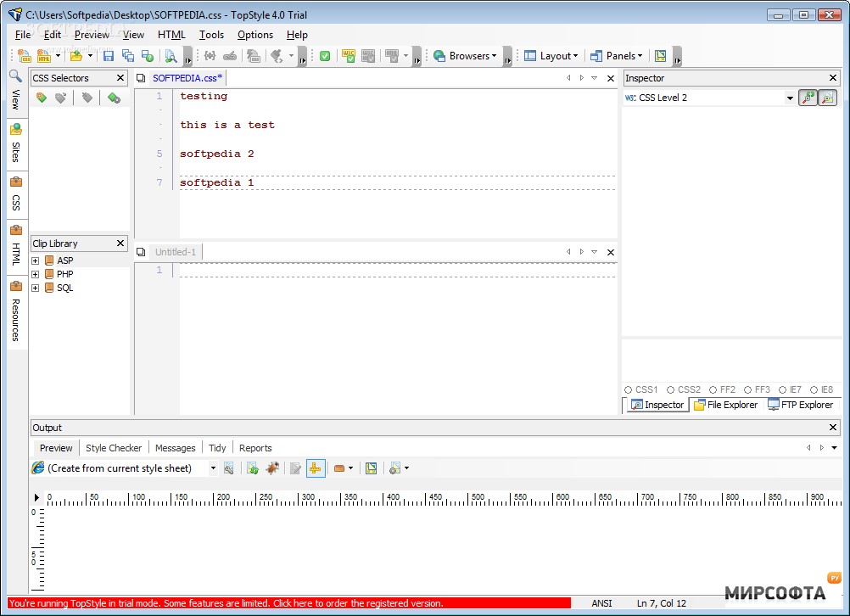850x616 pixels.
Task: Open the Sites sidebar panel
Action: point(16,144)
